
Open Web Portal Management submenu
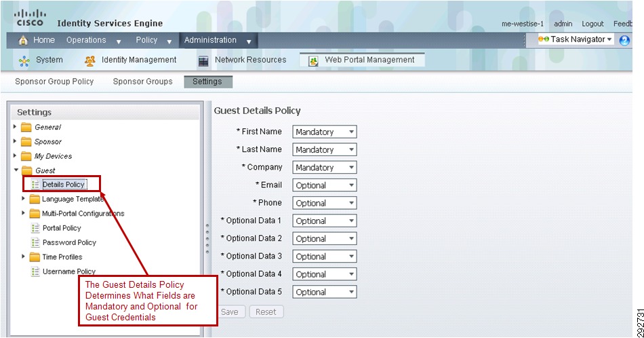tap(361, 60)
